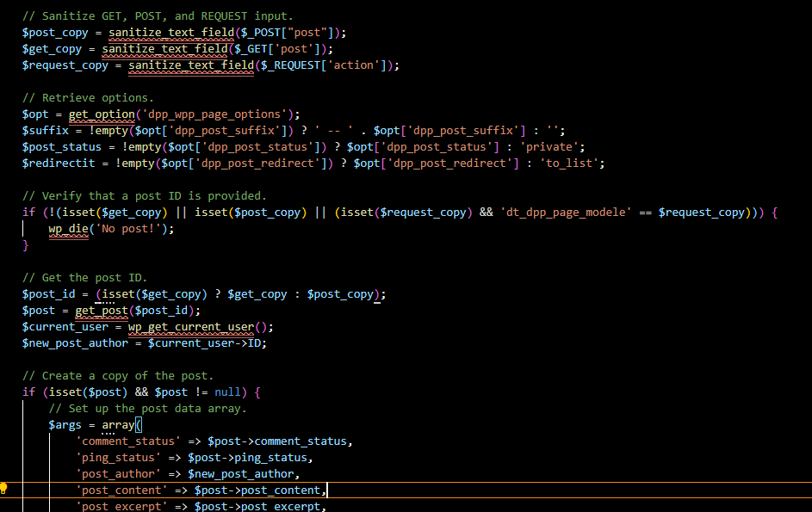Click the 'dpp_post_redirect' key in the empty() check

257,163
